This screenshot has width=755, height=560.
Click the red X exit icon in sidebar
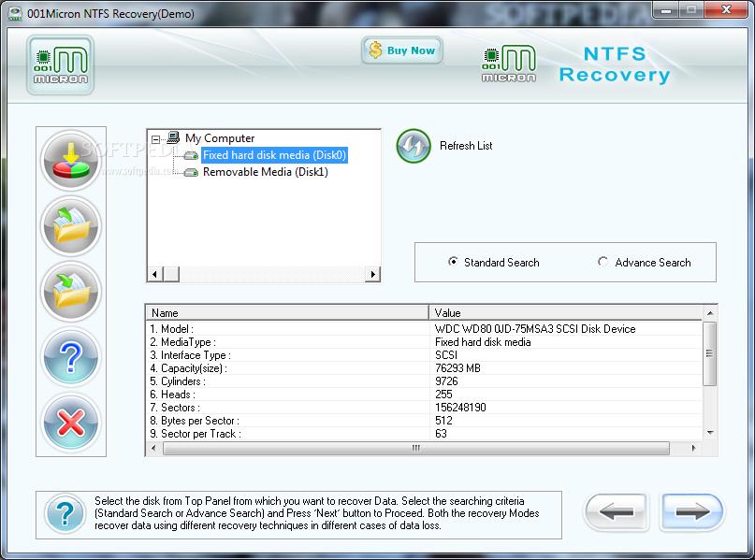(x=71, y=423)
